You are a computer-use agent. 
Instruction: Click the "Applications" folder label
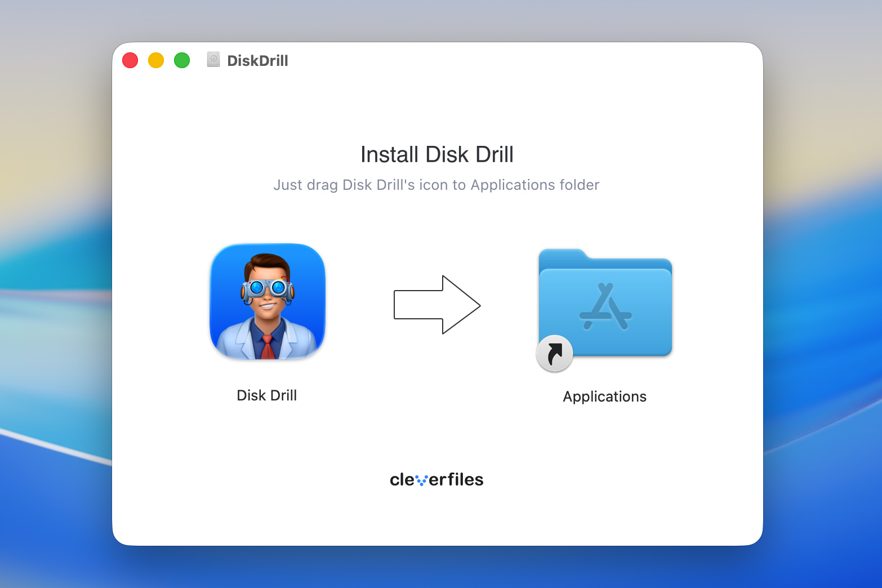click(x=605, y=397)
